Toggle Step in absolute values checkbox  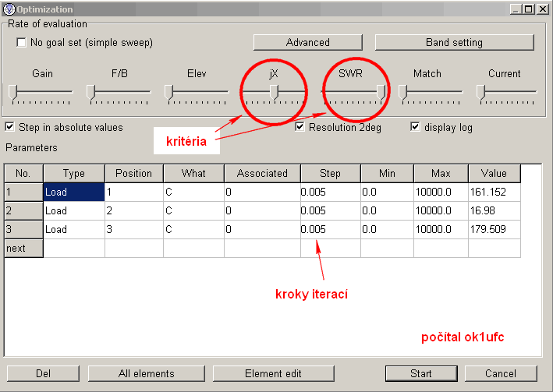(9, 127)
